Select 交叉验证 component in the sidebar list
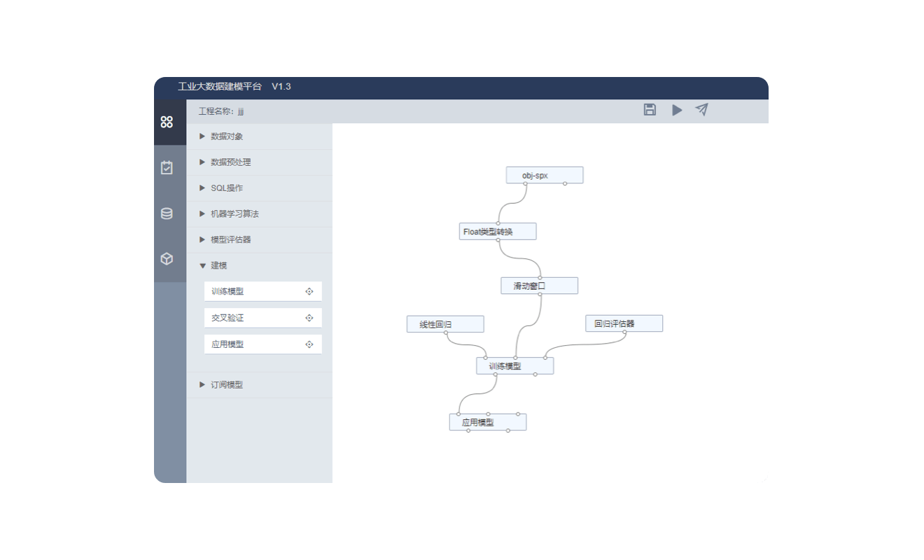This screenshot has width=924, height=560. [263, 318]
